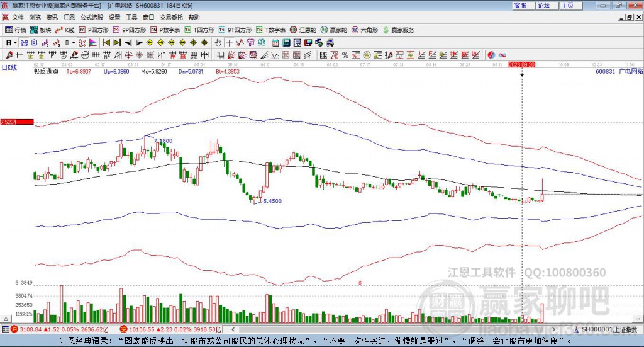The width and height of the screenshot is (644, 347).
Task: Step chart left with black left arrow
Action: (x=128, y=43)
